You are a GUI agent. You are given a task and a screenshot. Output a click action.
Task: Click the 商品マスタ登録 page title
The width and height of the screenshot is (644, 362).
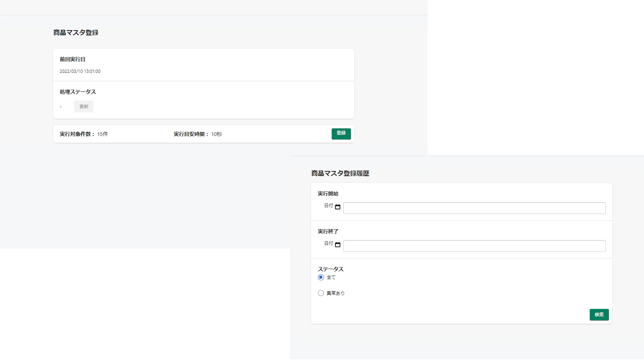76,33
